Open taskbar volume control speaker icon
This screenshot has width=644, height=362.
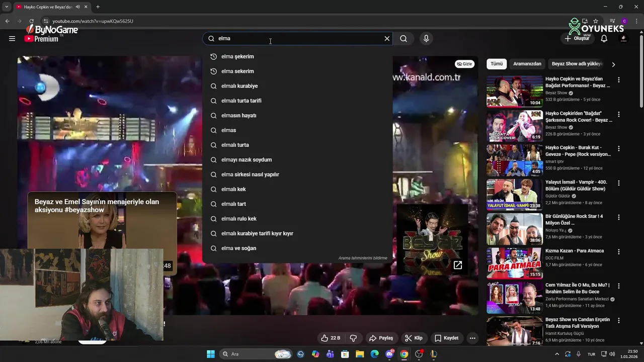click(611, 354)
